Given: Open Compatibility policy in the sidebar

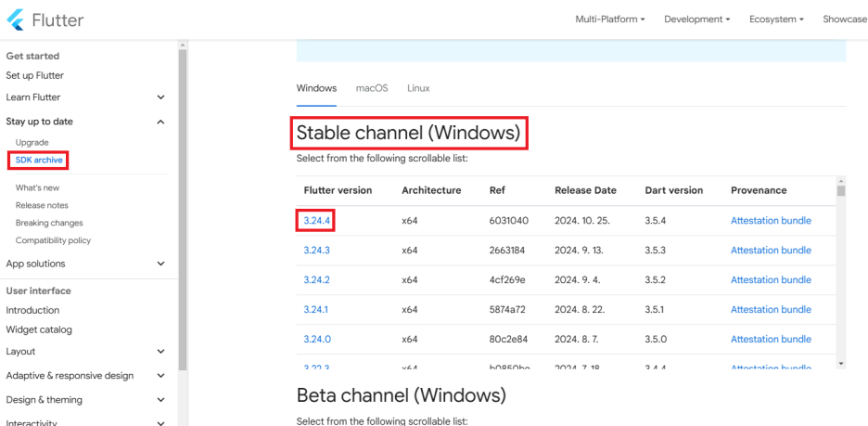Looking at the screenshot, I should tap(53, 240).
